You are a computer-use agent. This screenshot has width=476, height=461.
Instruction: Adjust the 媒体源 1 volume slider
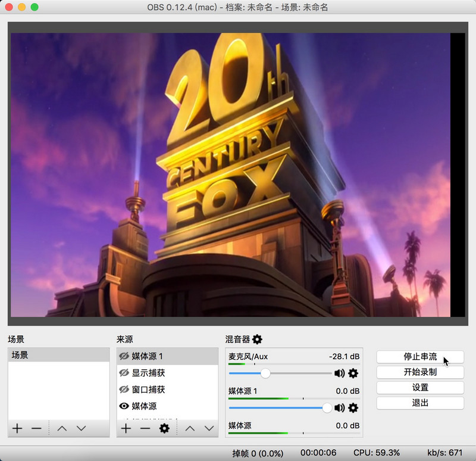tap(327, 408)
